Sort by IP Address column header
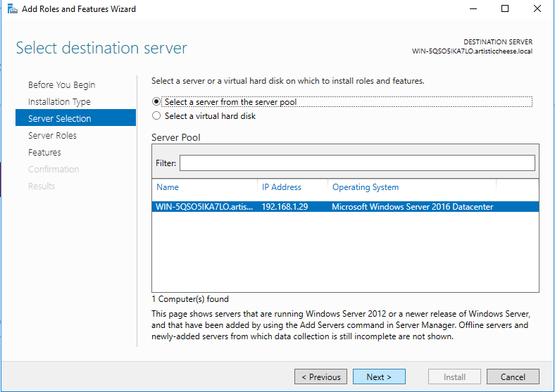This screenshot has height=392, width=555. 282,187
